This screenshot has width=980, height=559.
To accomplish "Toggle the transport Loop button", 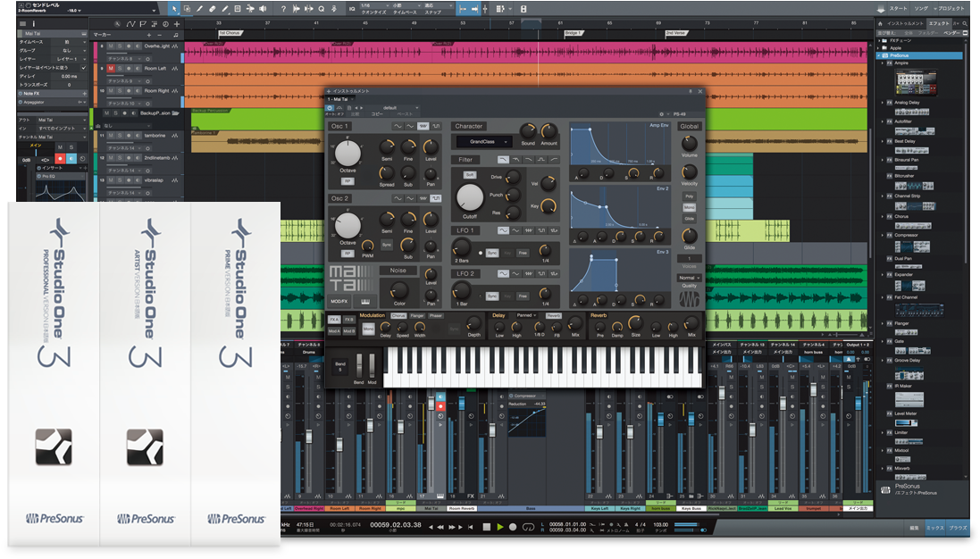I will click(x=528, y=527).
